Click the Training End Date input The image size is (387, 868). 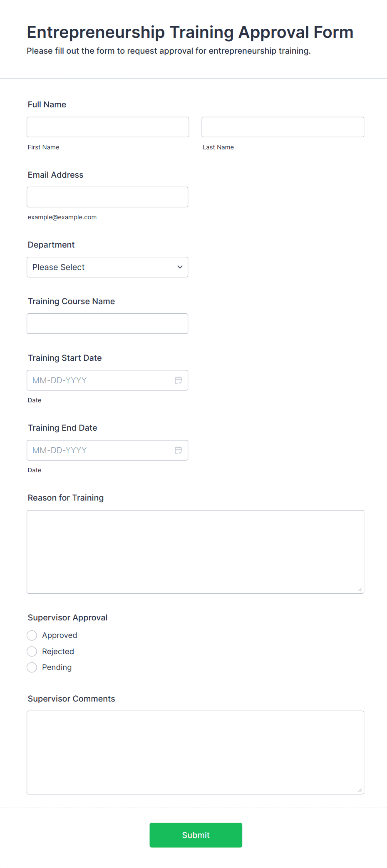tap(107, 450)
